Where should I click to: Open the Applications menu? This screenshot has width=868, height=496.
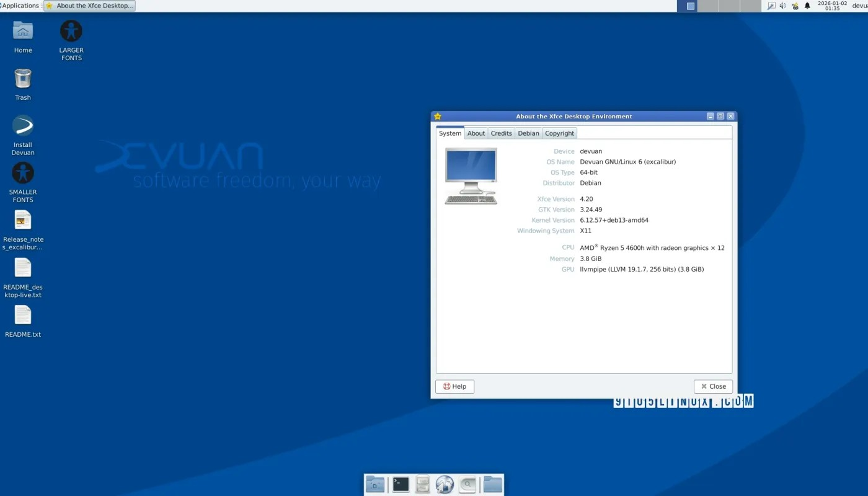(x=20, y=6)
